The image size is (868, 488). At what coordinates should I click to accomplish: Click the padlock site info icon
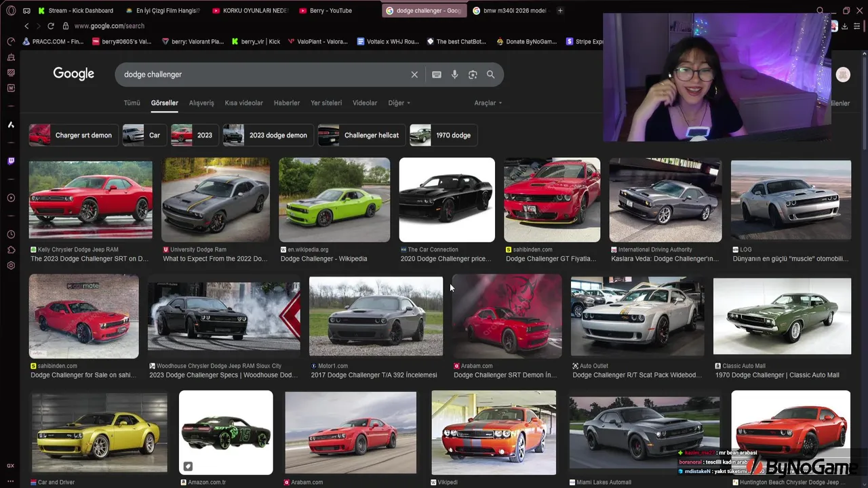66,26
